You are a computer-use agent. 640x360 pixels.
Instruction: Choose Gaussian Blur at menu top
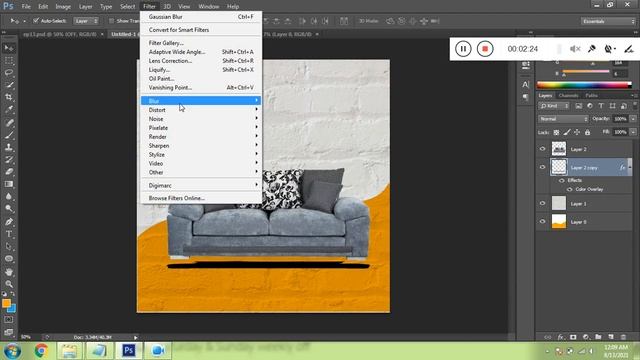coord(201,17)
